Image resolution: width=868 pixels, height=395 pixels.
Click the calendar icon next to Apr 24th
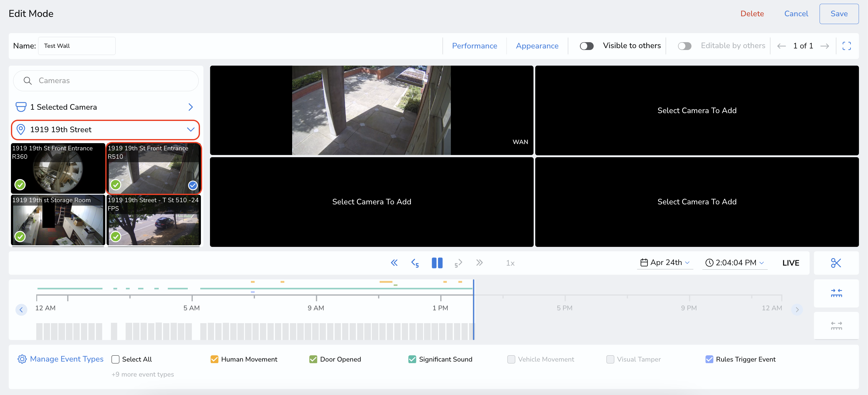(x=644, y=262)
